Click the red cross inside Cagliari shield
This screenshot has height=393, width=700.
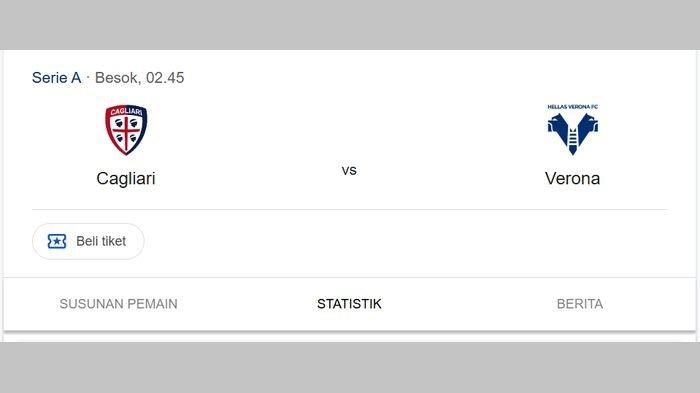point(126,132)
